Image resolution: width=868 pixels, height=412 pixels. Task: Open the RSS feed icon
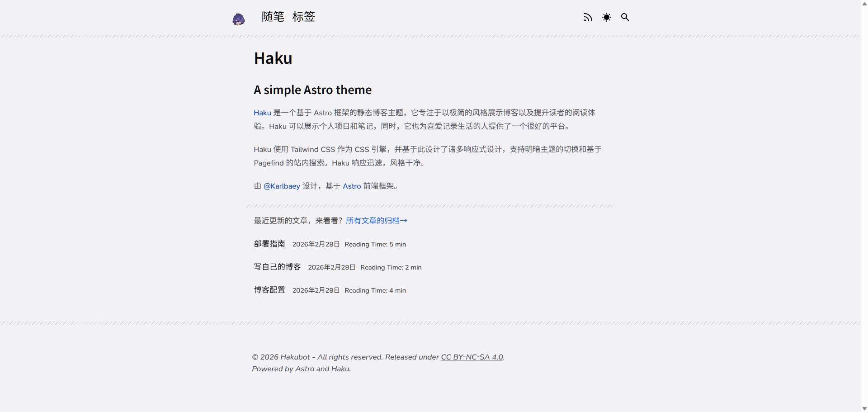tap(588, 17)
